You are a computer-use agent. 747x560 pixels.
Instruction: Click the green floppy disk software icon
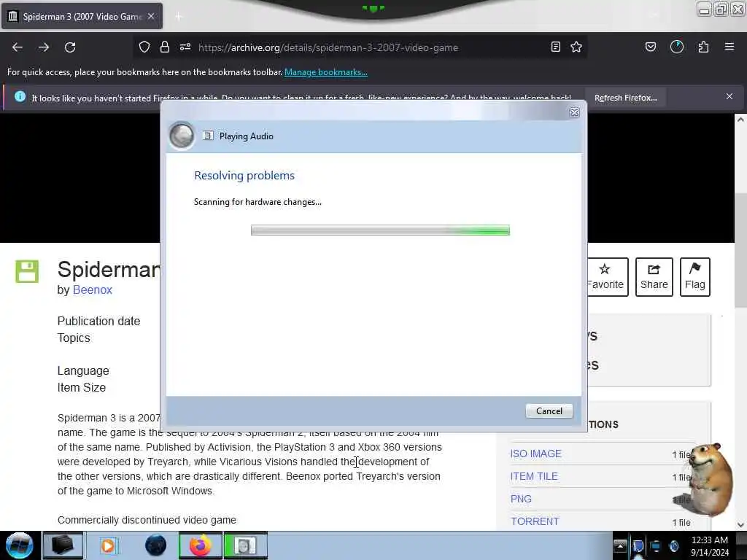[x=27, y=271]
